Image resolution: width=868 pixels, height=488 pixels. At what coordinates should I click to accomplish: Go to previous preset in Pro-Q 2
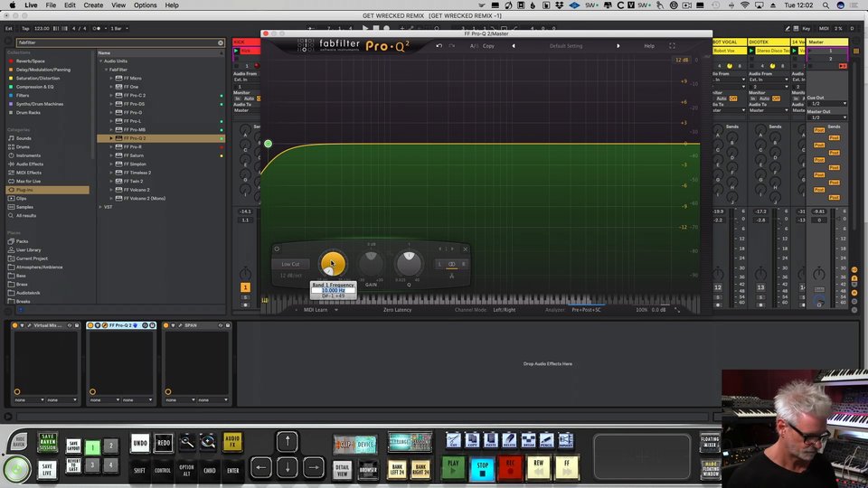pyautogui.click(x=514, y=46)
